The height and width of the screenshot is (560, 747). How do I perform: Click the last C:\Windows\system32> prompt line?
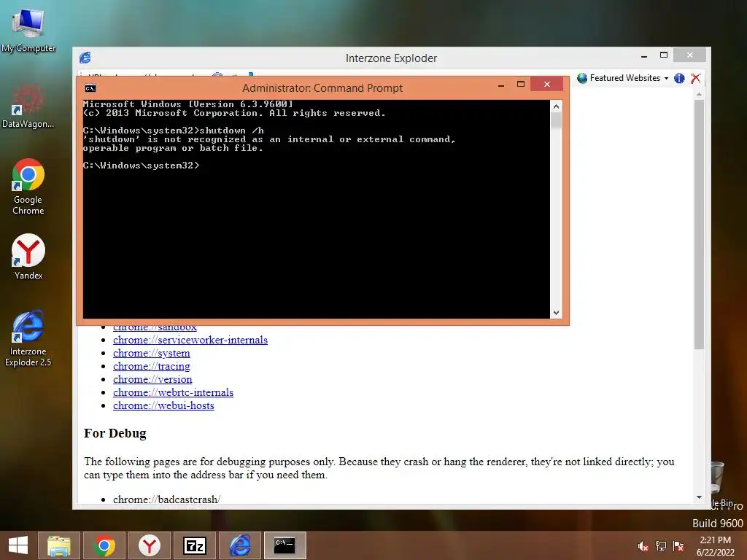pyautogui.click(x=141, y=166)
